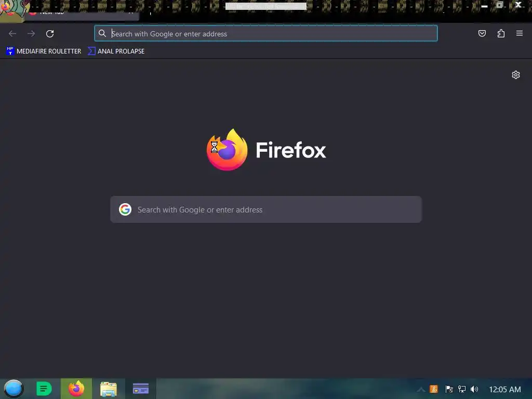This screenshot has height=399, width=532.
Task: Reload the current page
Action: pyautogui.click(x=50, y=34)
